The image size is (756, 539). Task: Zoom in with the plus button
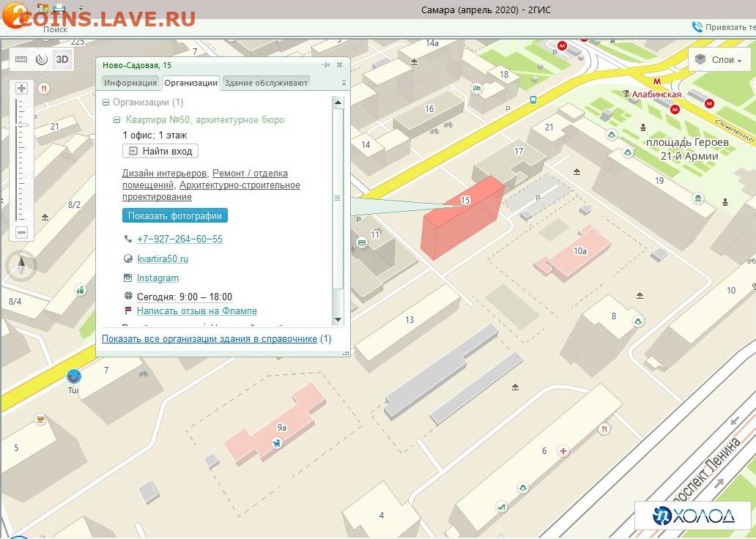pos(22,88)
